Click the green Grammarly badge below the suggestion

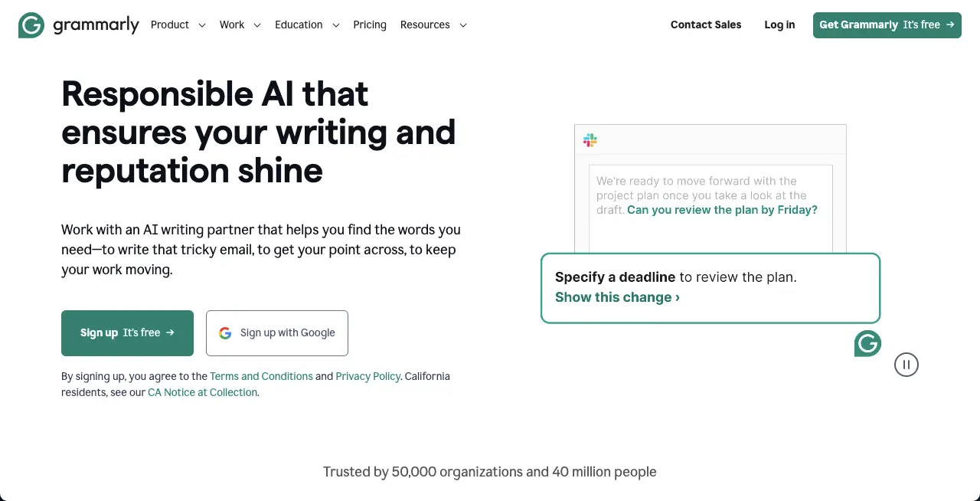pyautogui.click(x=867, y=344)
